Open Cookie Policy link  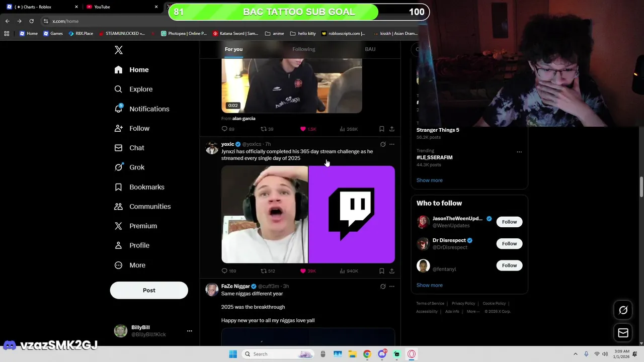[x=494, y=304]
